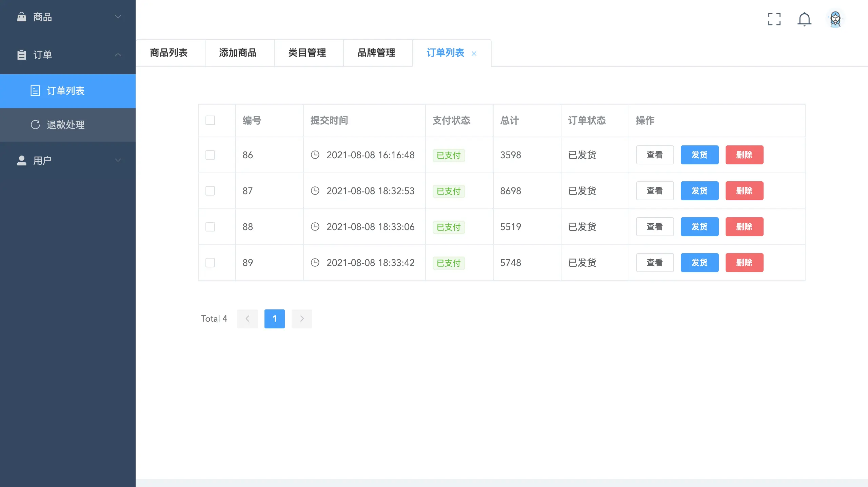This screenshot has height=487, width=868.
Task: Close the 订单列表 tab with its X
Action: pos(474,54)
